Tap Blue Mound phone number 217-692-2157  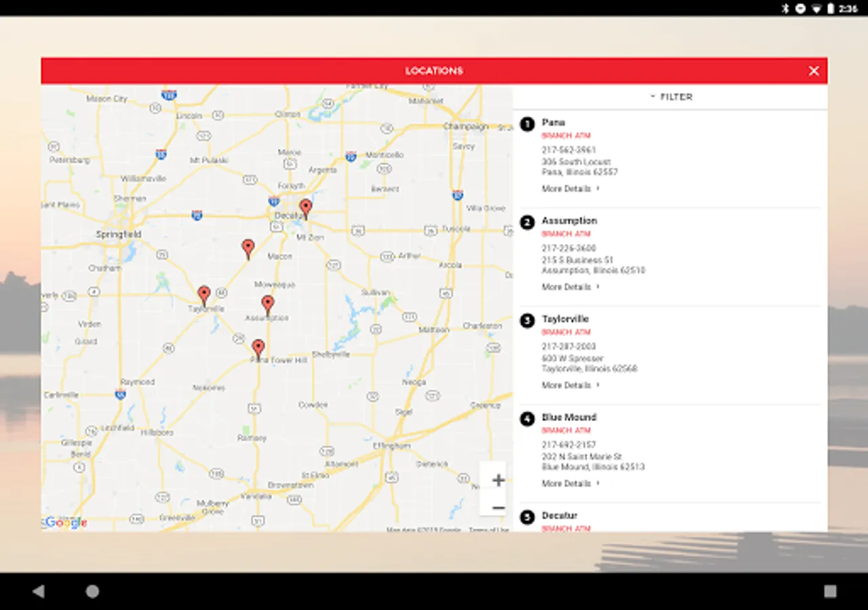[x=568, y=445]
